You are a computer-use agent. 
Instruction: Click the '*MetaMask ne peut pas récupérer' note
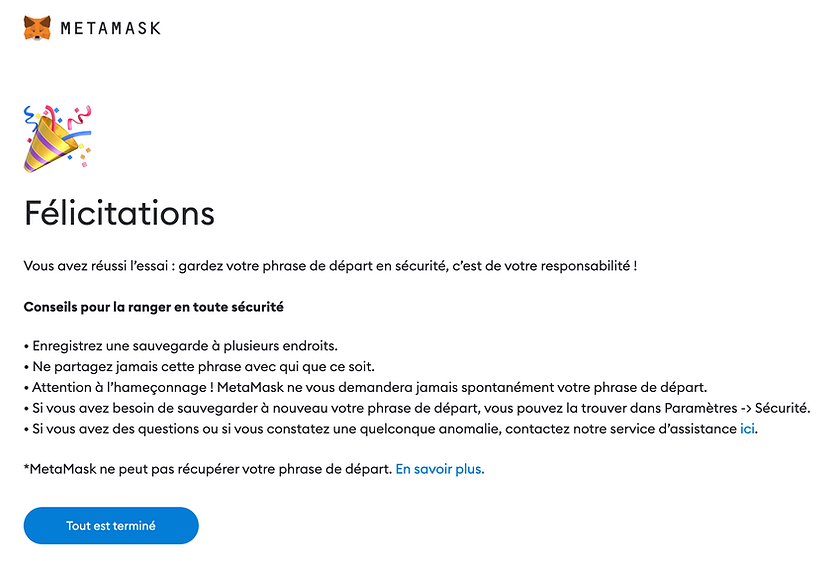coord(207,468)
